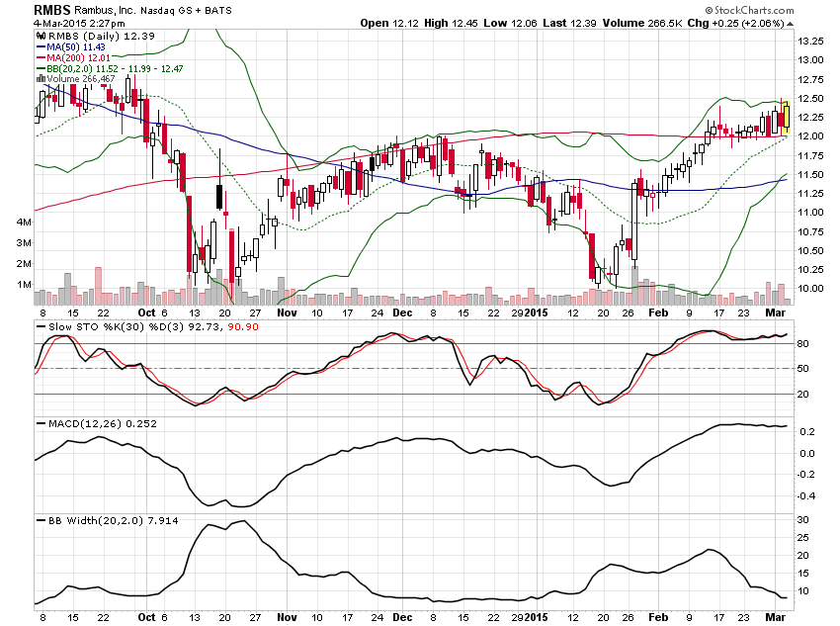Click the 10.00 price axis label
This screenshot has width=840, height=626.
pos(810,289)
